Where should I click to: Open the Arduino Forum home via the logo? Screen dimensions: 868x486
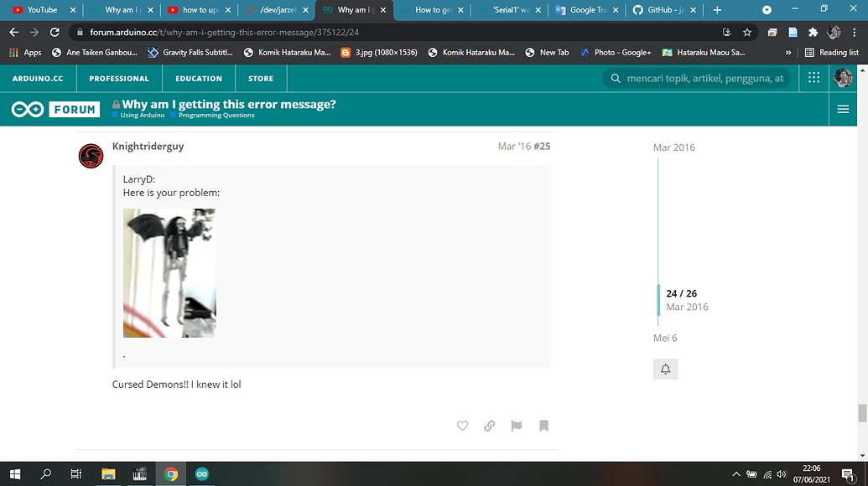point(55,109)
